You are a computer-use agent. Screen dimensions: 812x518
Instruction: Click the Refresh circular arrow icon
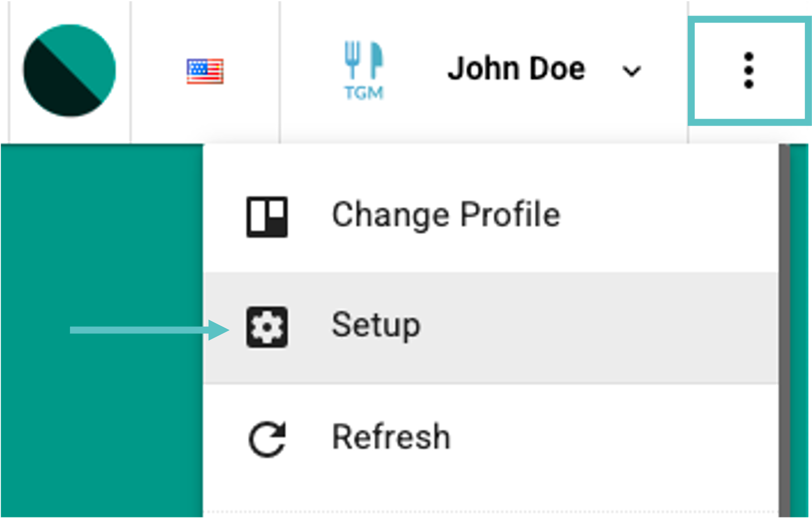(x=267, y=439)
